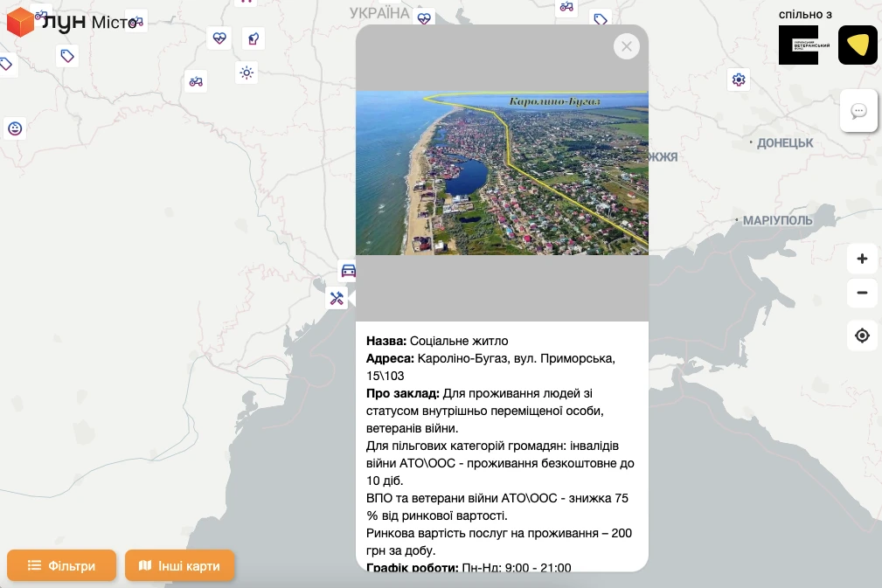The width and height of the screenshot is (882, 588).
Task: Open the gear marker near Донецьк
Action: 739,80
